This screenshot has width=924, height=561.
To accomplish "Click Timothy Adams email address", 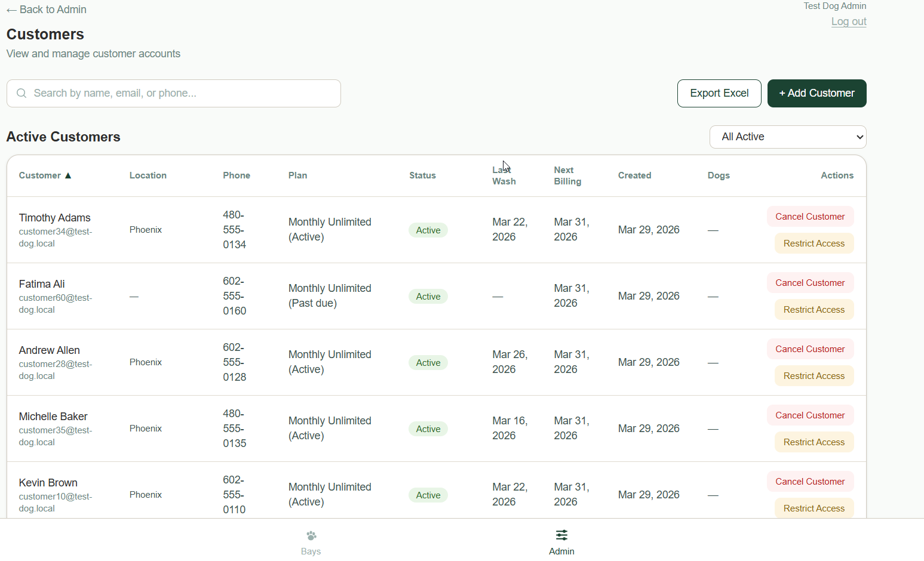I will coord(55,237).
